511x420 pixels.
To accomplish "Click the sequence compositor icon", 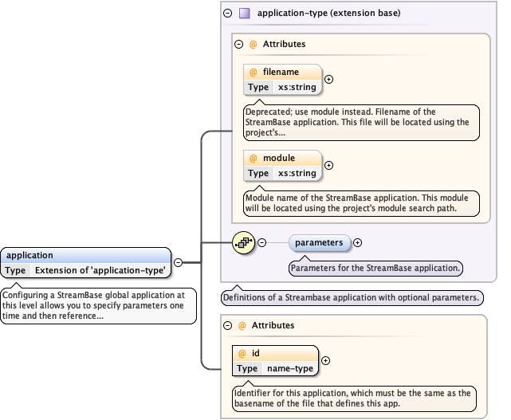I will click(243, 242).
